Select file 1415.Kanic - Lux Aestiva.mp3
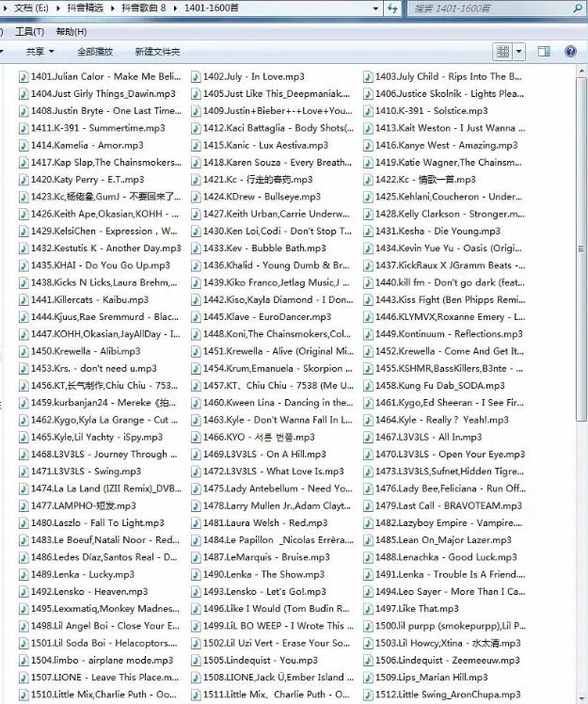 (260, 146)
